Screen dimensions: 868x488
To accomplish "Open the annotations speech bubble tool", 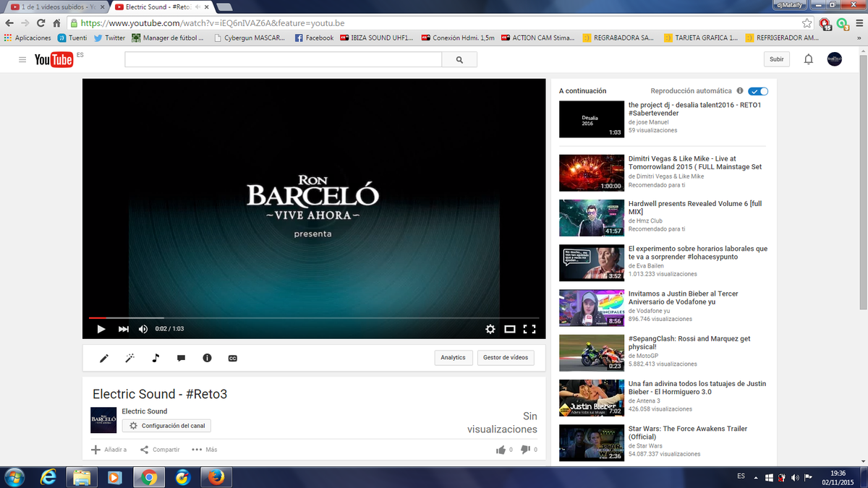I will coord(181,358).
